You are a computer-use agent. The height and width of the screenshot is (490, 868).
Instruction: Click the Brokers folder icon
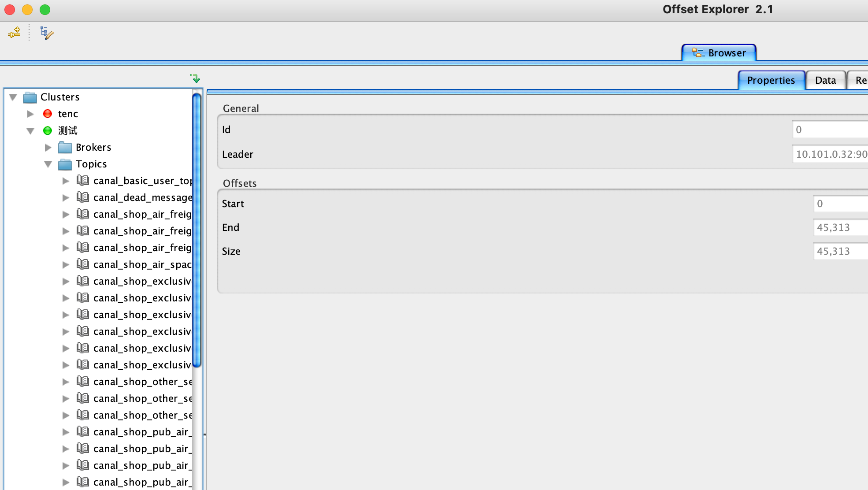[65, 147]
